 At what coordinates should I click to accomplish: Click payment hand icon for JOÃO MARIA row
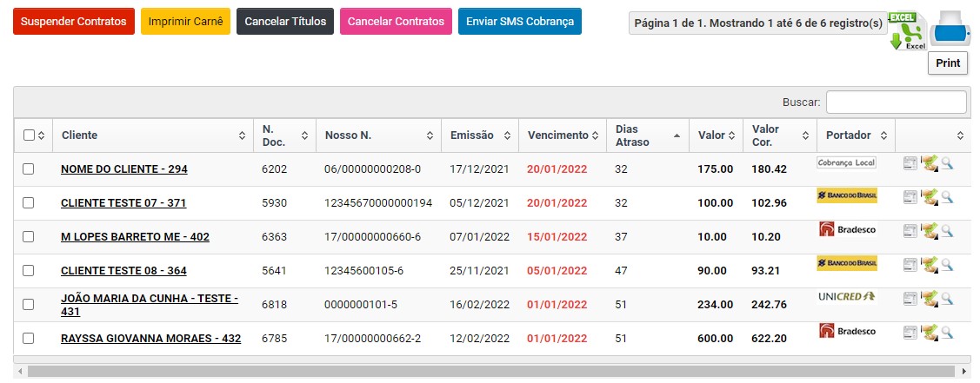point(929,299)
